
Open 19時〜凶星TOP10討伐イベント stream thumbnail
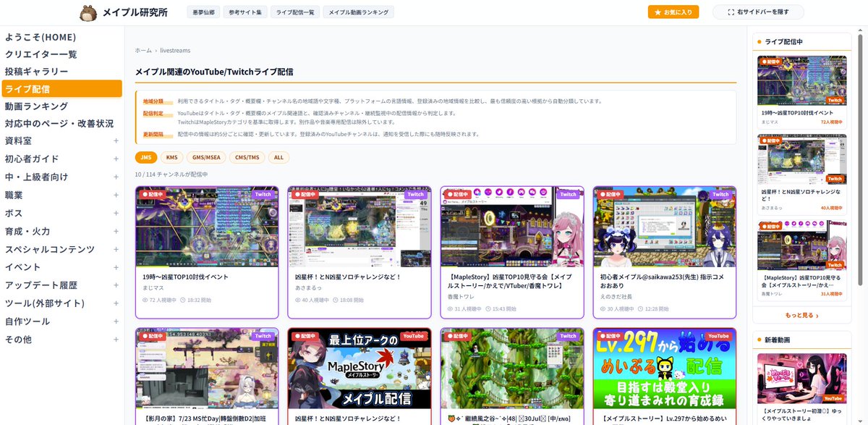pos(207,227)
